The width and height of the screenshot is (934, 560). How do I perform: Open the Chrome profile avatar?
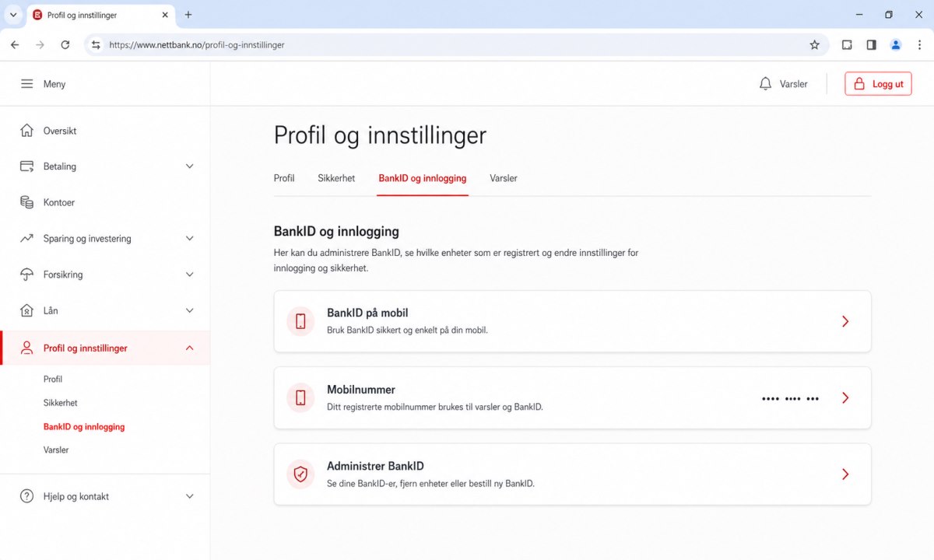point(896,45)
